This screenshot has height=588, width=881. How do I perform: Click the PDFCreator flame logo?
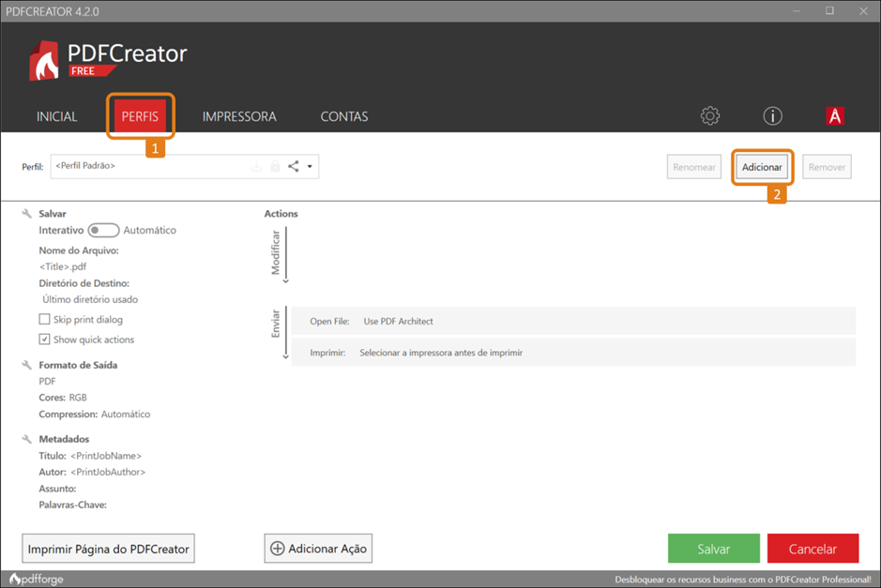tap(45, 61)
